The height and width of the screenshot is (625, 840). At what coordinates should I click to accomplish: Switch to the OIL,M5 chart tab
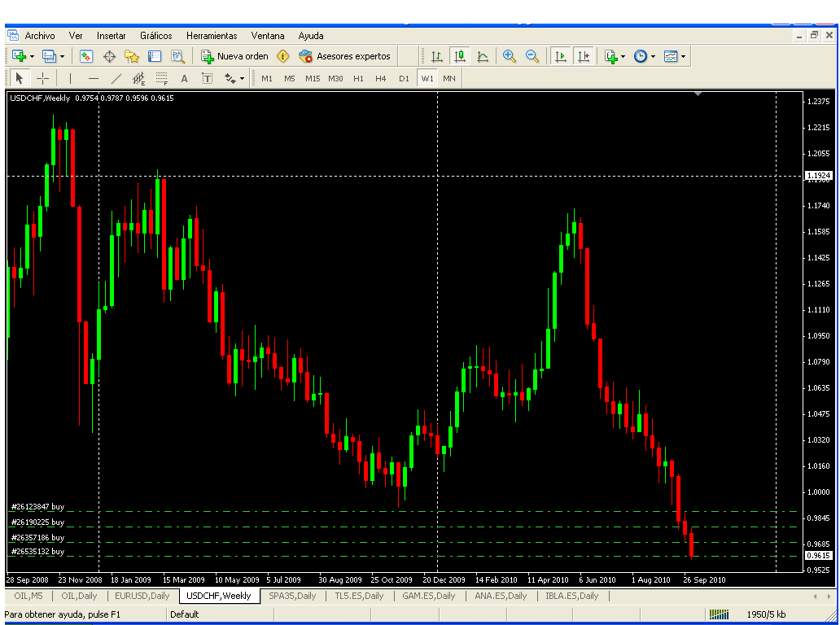click(x=28, y=596)
